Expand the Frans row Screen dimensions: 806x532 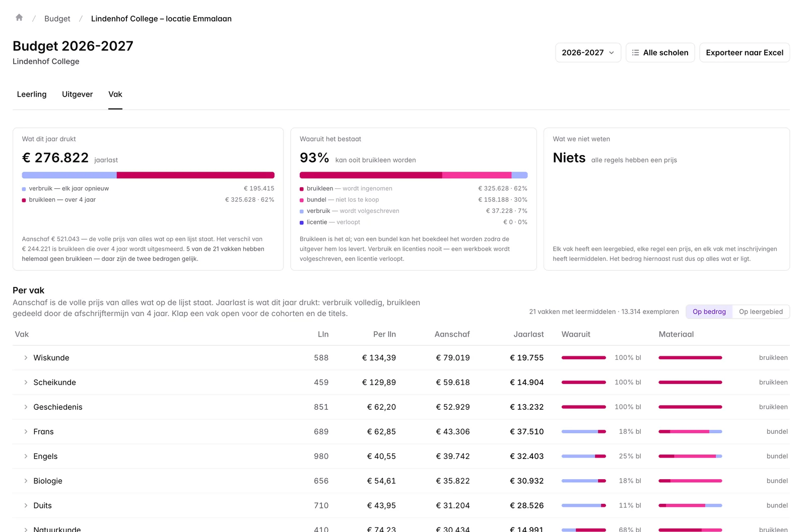click(26, 432)
